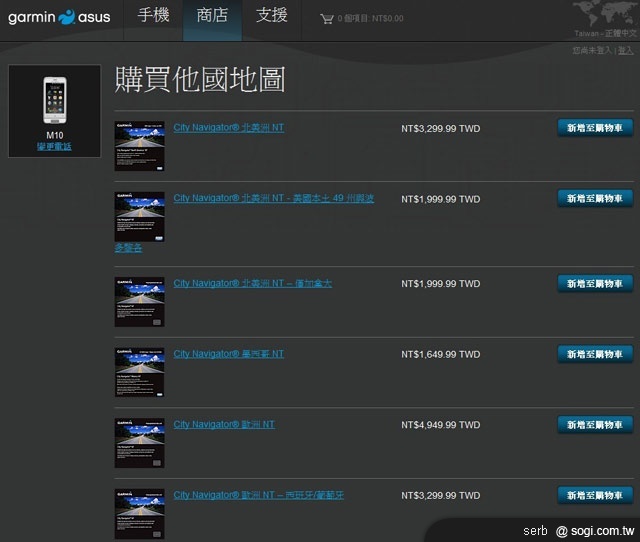The width and height of the screenshot is (640, 542).
Task: Open City Navigator 北美洲 NT link
Action: point(229,128)
